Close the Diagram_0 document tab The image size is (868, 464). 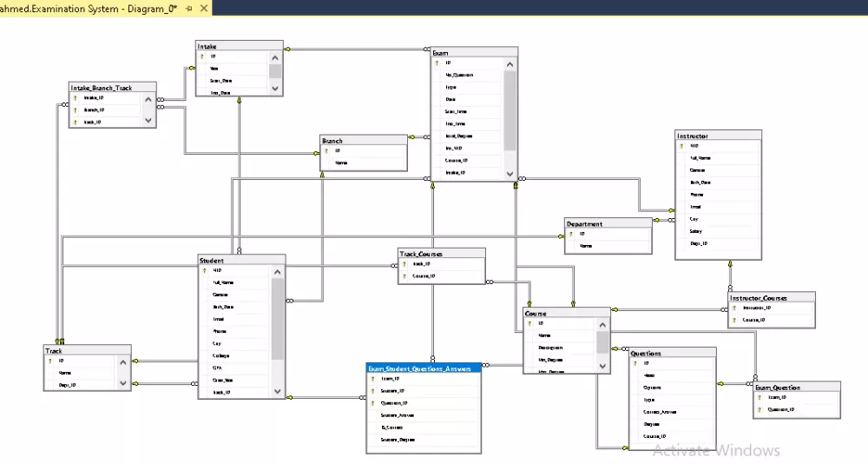coord(204,9)
